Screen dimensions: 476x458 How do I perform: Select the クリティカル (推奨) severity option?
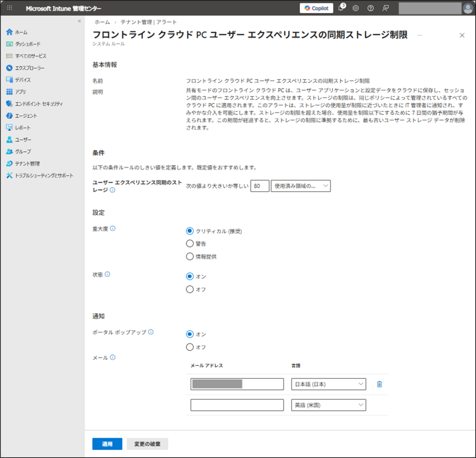(x=190, y=231)
